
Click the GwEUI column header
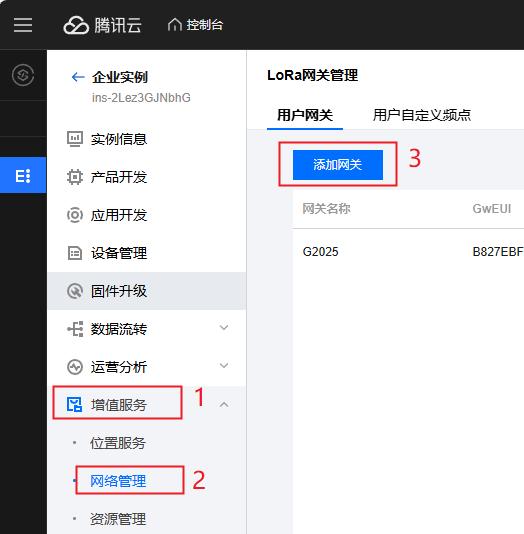coord(492,208)
